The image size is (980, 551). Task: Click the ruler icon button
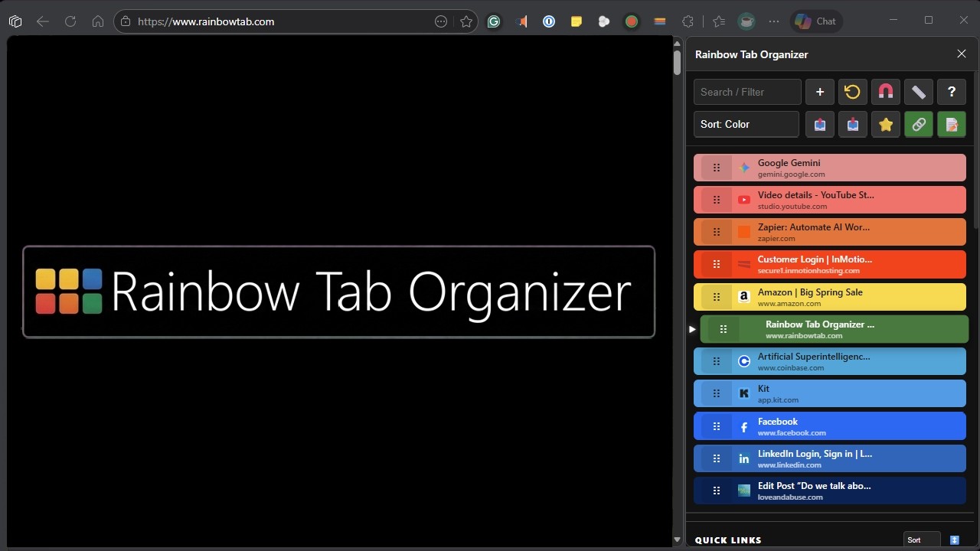point(919,92)
